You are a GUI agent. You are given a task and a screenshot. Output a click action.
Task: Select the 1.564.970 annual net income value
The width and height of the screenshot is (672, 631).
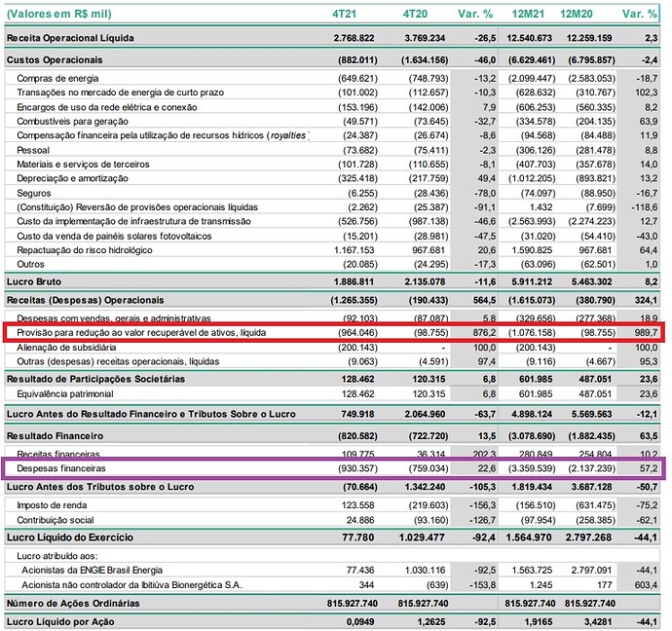529,538
